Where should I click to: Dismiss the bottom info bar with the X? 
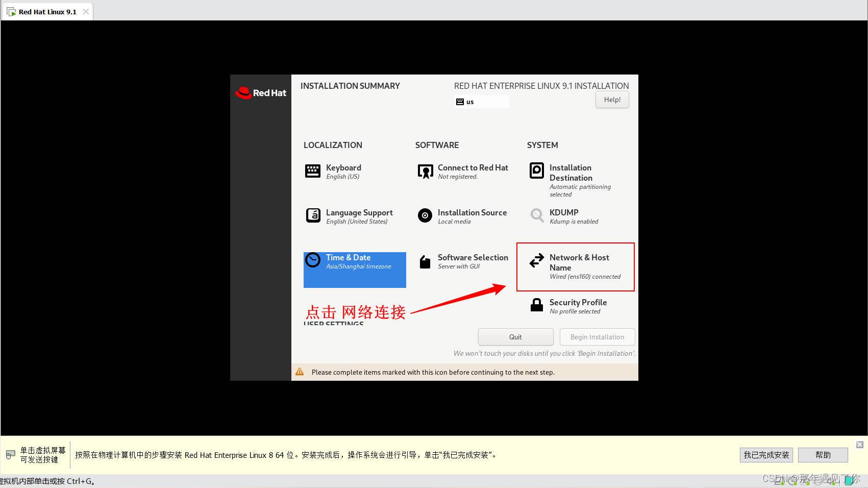pos(860,444)
